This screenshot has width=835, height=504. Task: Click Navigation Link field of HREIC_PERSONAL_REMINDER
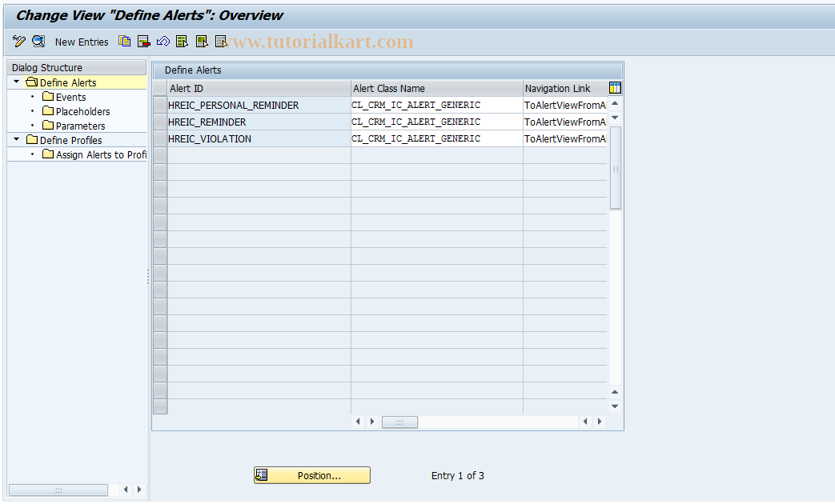[x=565, y=105]
